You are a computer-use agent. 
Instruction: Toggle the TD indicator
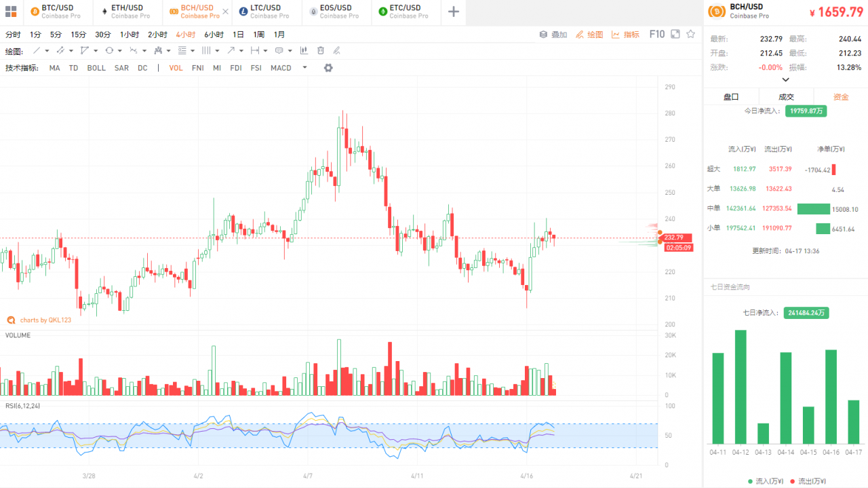coord(73,68)
